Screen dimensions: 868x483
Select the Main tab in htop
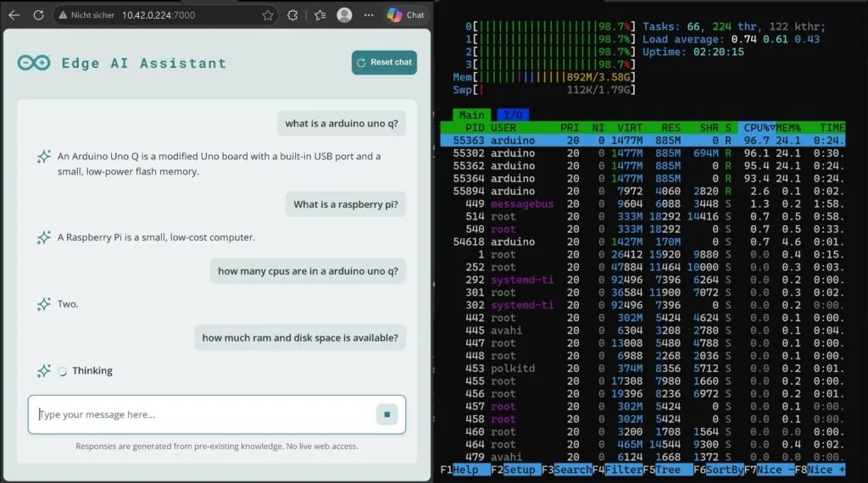tap(471, 114)
